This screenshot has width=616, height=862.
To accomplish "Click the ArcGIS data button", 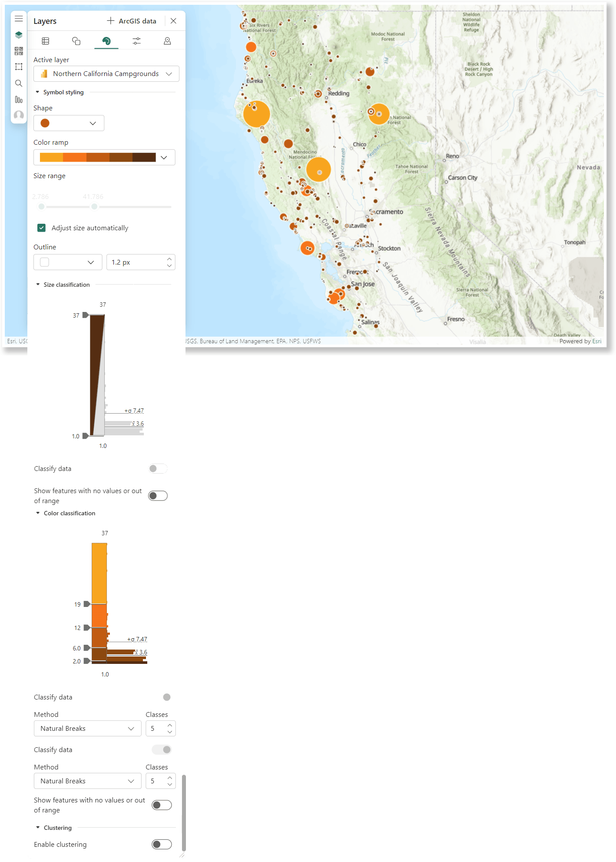I will click(x=132, y=21).
